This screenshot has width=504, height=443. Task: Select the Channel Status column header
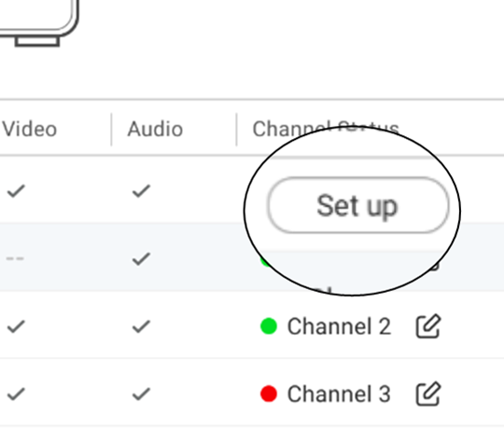pyautogui.click(x=326, y=129)
